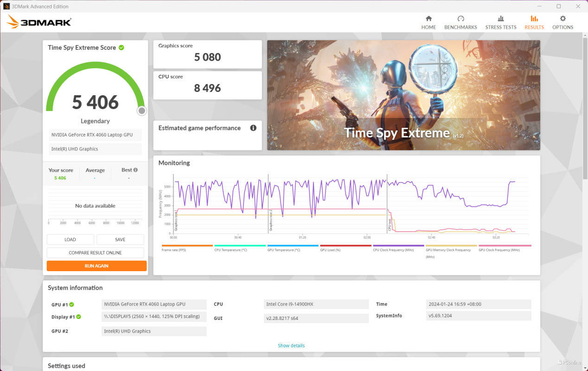Click the green check next to Display #1
Viewport: 588px width, 371px height.
(x=79, y=317)
